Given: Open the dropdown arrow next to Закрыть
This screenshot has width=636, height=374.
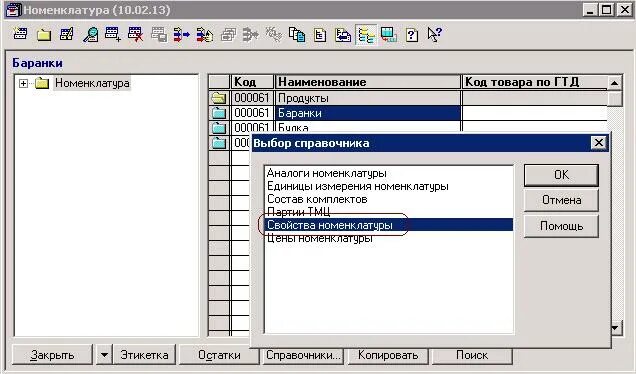Looking at the screenshot, I should pyautogui.click(x=104, y=355).
